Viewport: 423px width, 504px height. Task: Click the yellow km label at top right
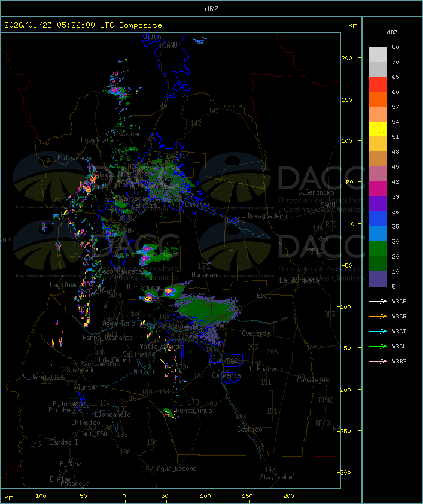[x=352, y=25]
